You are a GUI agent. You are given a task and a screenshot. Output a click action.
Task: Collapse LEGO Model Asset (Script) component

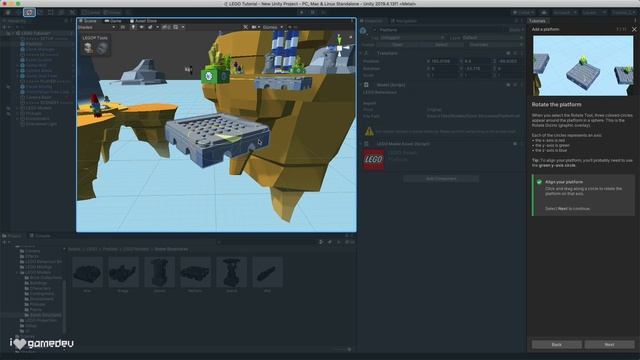(361, 144)
